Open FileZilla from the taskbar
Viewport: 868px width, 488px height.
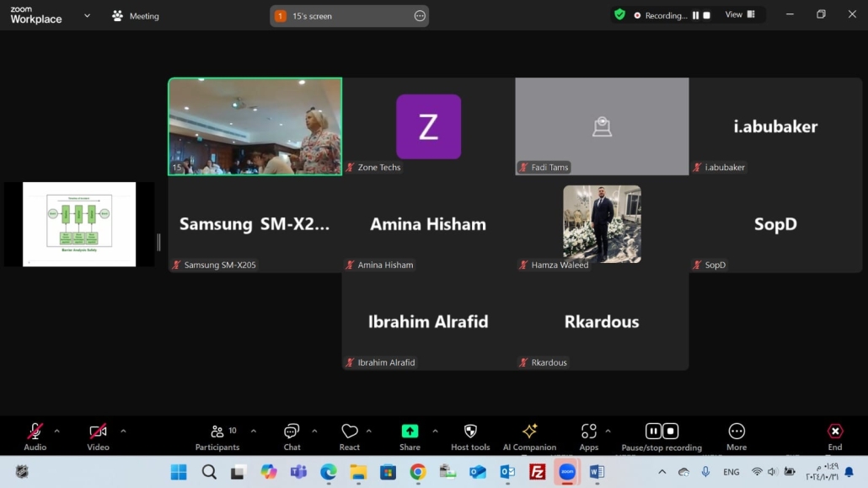(537, 472)
